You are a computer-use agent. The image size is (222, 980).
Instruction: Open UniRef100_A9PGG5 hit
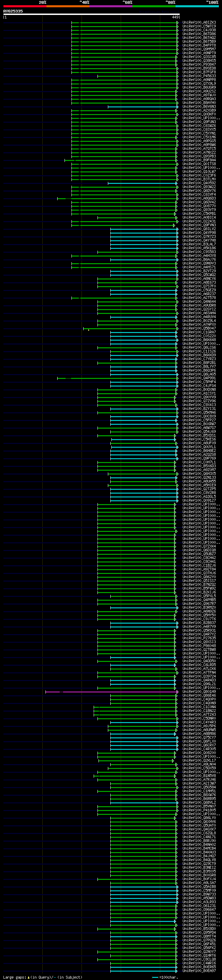[x=199, y=141]
